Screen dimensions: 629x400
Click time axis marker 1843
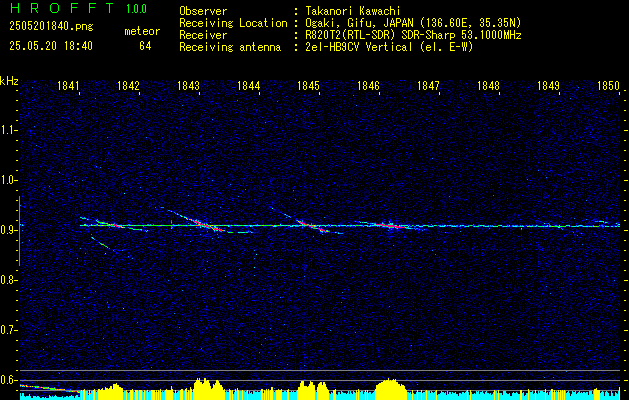pyautogui.click(x=189, y=85)
